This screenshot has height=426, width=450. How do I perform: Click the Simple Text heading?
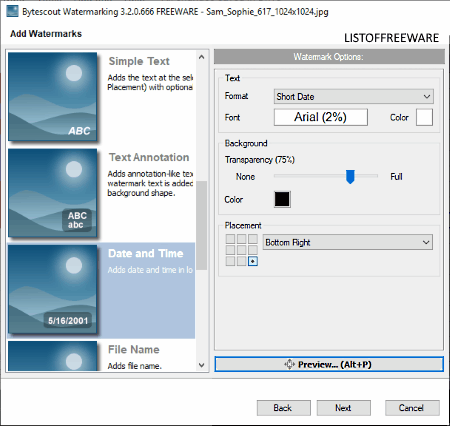click(139, 61)
